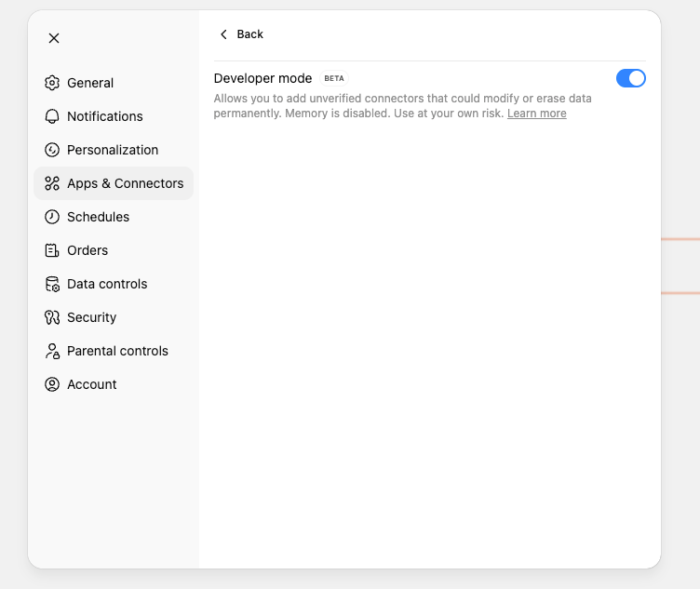Image resolution: width=700 pixels, height=589 pixels.
Task: Open the Learn more link
Action: click(x=536, y=114)
